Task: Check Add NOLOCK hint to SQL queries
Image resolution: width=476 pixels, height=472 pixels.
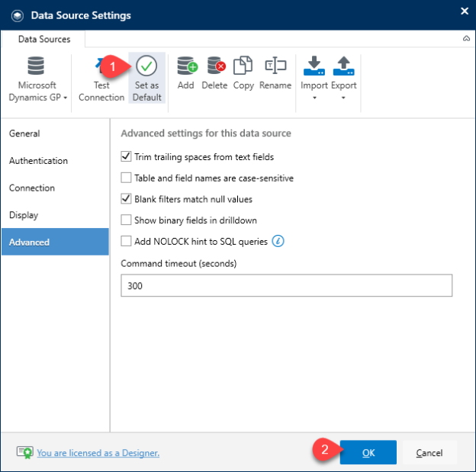Action: (x=126, y=241)
